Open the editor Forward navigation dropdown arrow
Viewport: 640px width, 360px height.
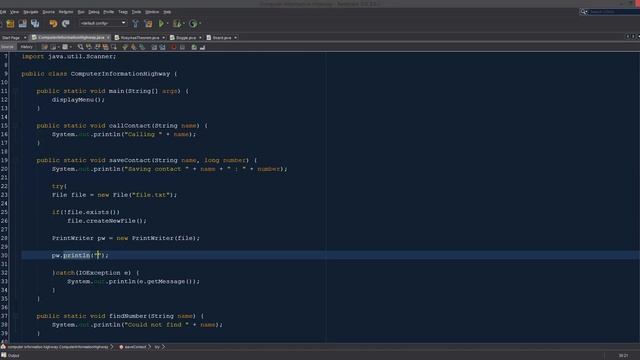coord(71,47)
